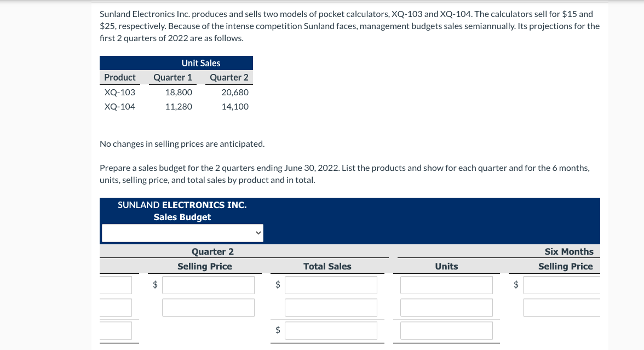Click the partially visible second-row input at left

coord(116,308)
